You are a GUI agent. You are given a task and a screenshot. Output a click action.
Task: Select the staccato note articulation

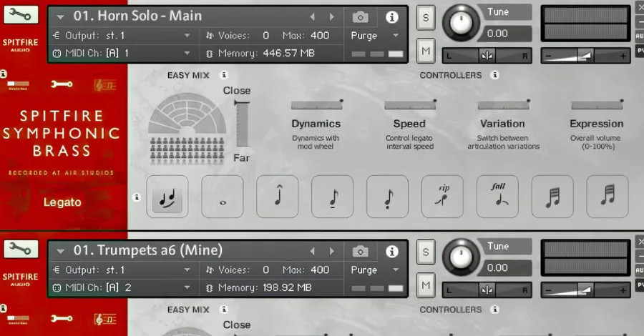(x=387, y=197)
